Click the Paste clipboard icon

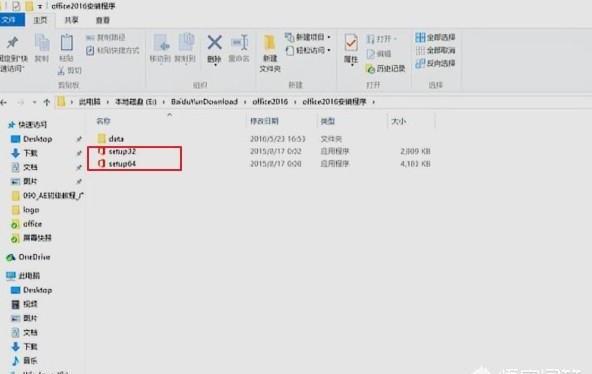click(67, 42)
